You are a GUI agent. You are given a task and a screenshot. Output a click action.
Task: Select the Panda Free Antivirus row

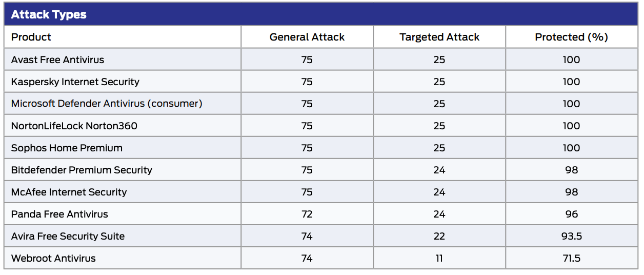point(59,214)
